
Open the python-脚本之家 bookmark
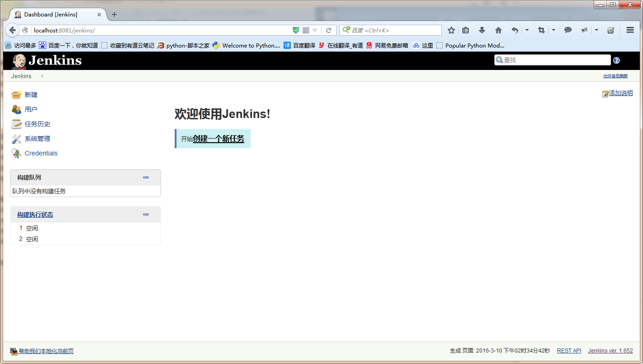[183, 45]
